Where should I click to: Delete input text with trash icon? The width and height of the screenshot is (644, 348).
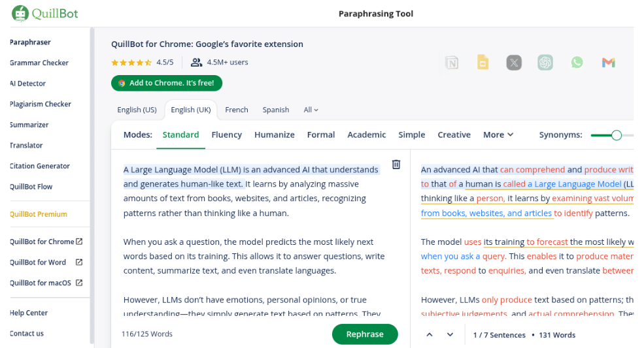(x=396, y=164)
